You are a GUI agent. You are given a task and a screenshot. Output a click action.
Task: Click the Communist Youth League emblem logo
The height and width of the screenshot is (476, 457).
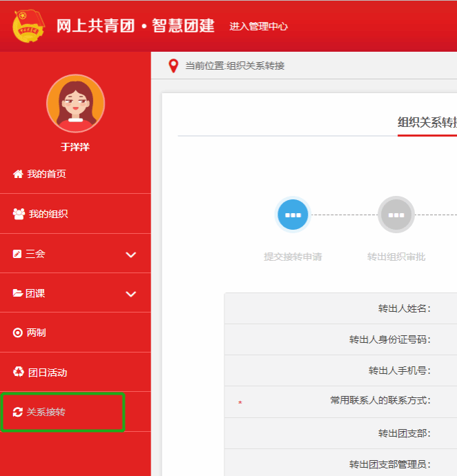coord(28,26)
